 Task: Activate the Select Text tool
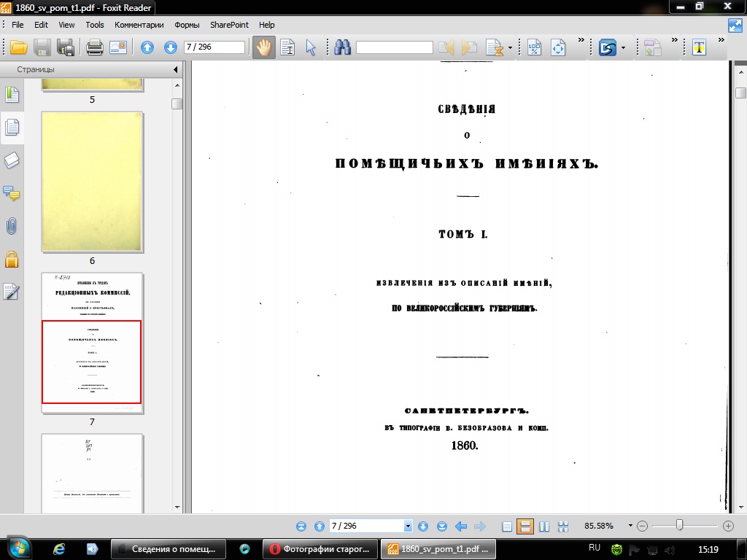click(287, 48)
